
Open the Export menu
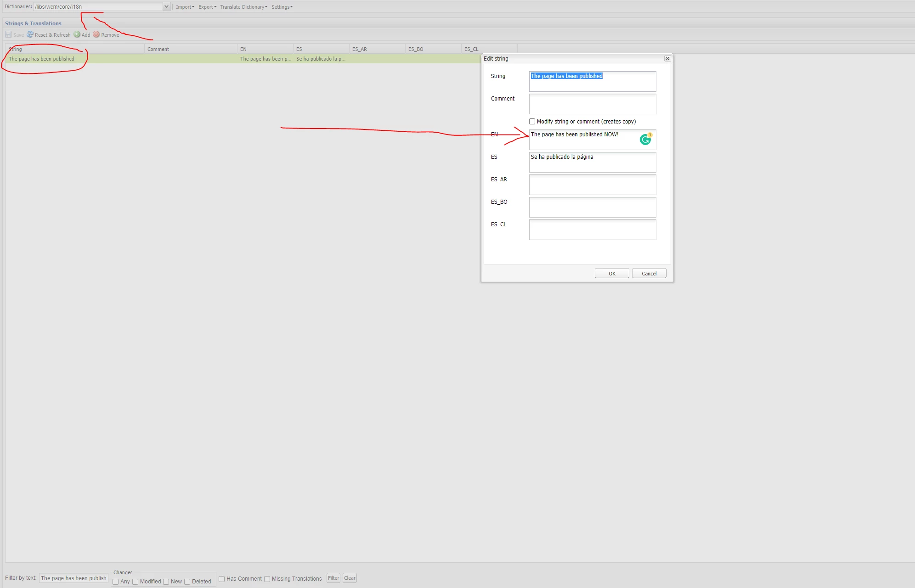(207, 7)
